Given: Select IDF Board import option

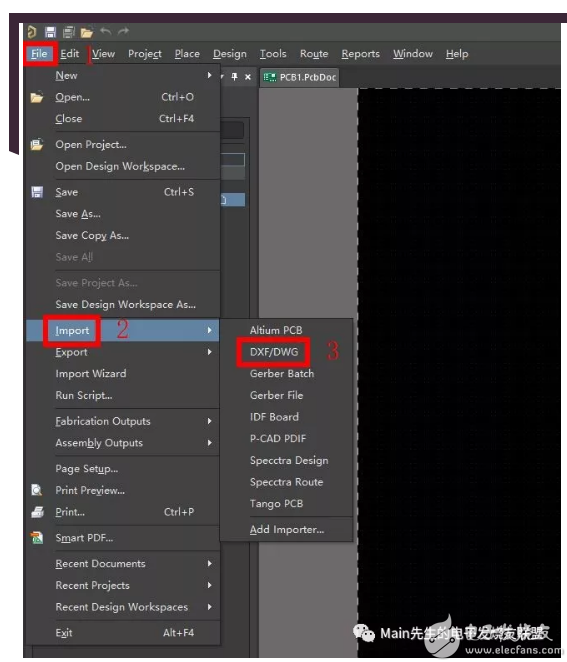Looking at the screenshot, I should click(286, 417).
